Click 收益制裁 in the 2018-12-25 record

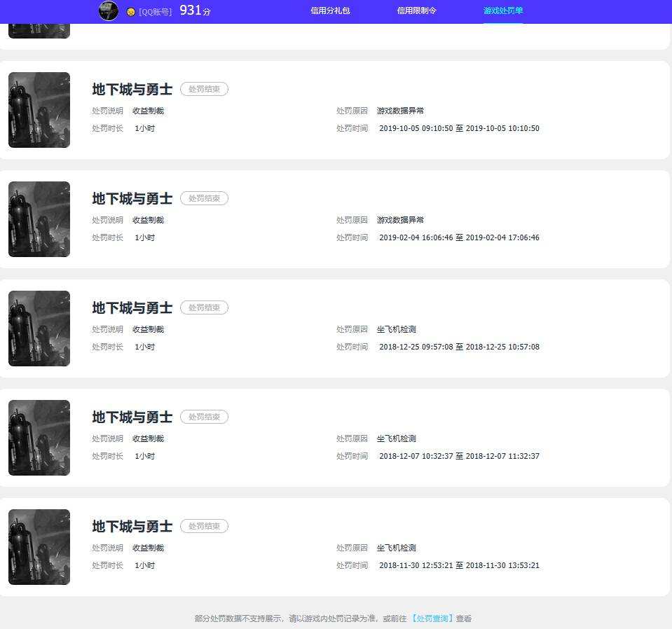tap(149, 329)
